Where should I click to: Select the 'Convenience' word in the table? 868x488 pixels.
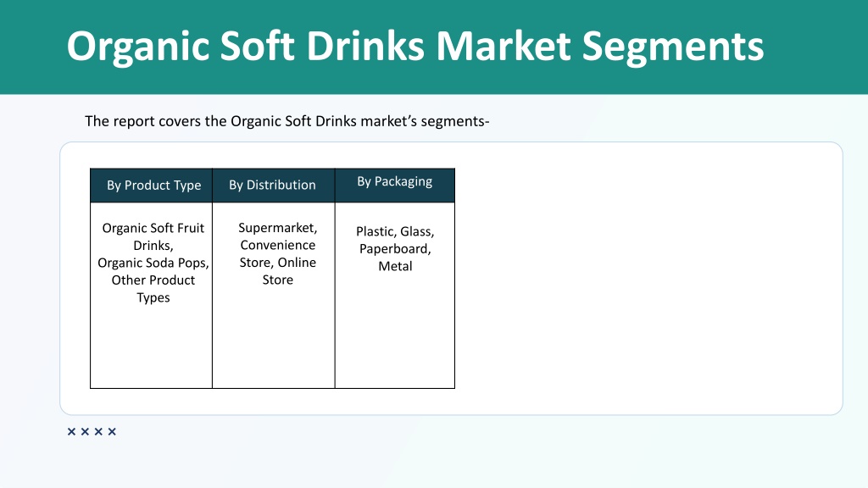pos(278,245)
